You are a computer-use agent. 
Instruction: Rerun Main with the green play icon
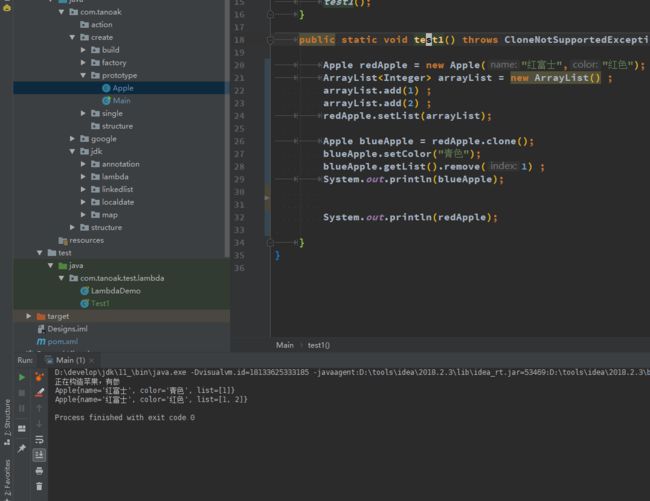click(22, 377)
